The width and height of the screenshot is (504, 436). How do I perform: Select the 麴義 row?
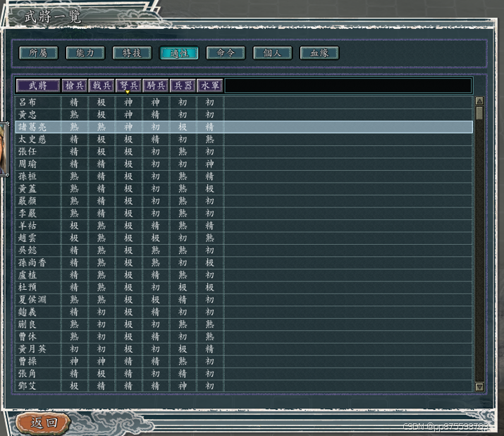point(244,312)
